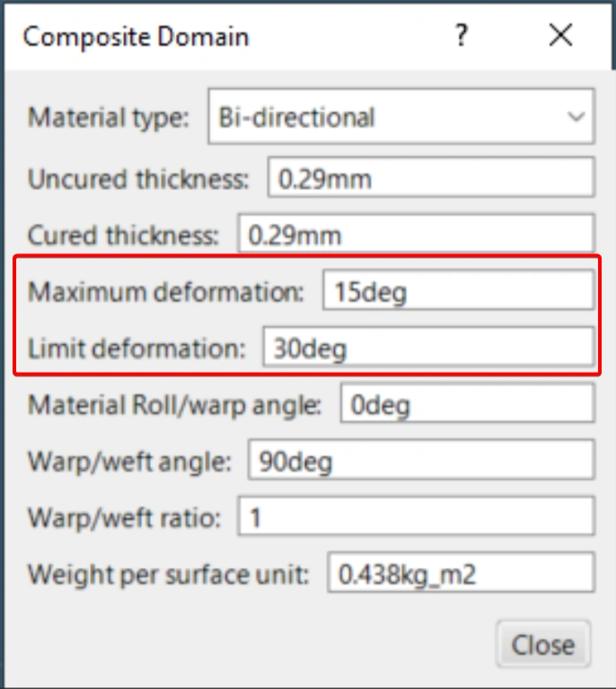Click the Warp/weft angle 90deg field

tap(420, 462)
